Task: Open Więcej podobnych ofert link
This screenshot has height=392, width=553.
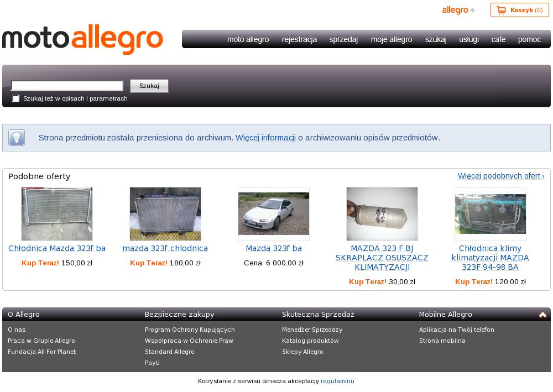Action: pyautogui.click(x=501, y=176)
